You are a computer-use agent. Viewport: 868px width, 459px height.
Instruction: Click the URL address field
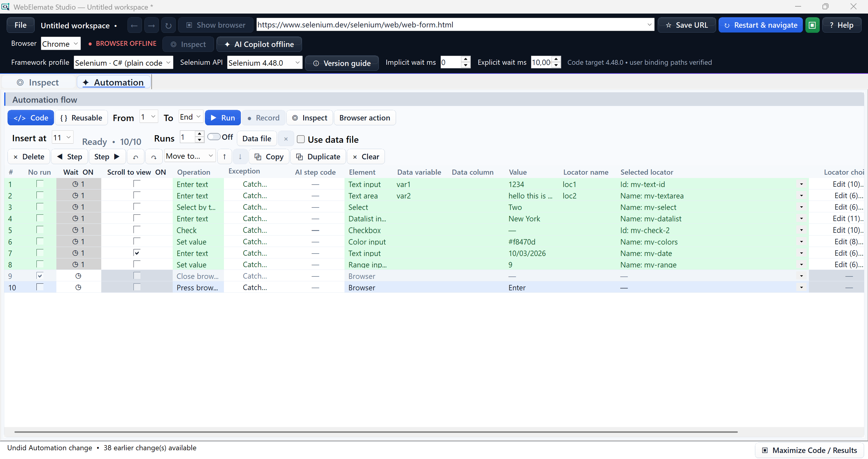[455, 25]
